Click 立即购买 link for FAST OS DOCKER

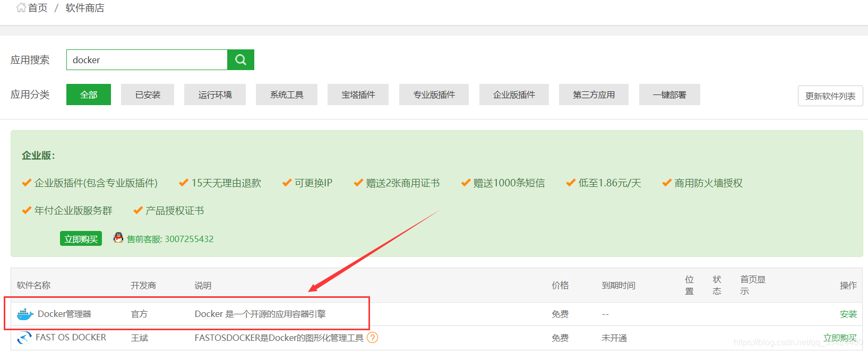(840, 338)
